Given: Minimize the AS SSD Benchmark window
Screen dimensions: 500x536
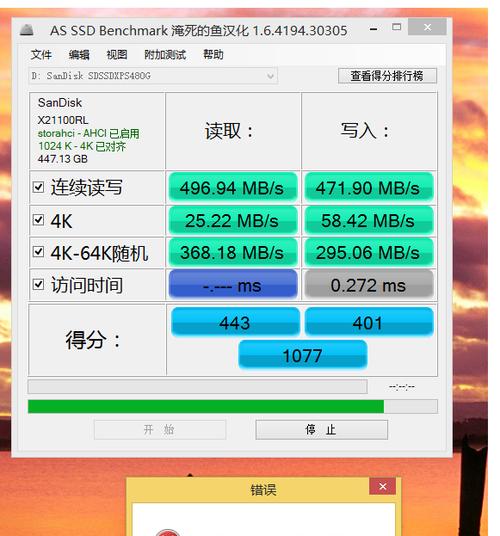Looking at the screenshot, I should 374,29.
